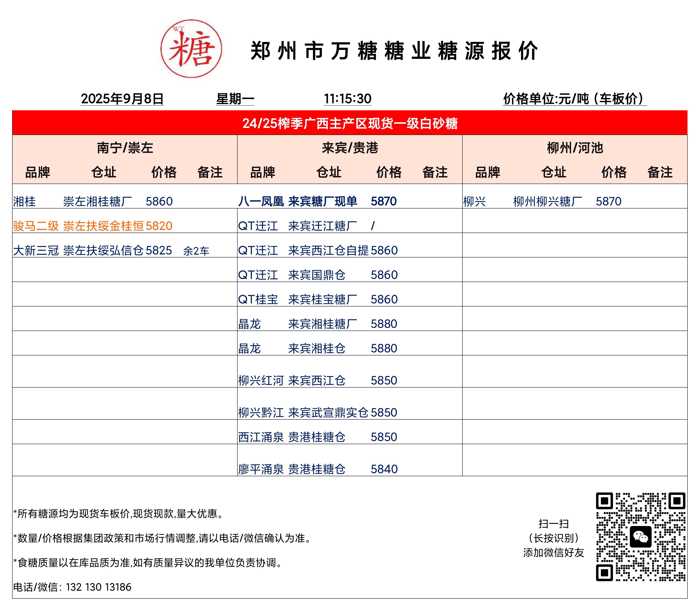Click the 廖平涌泉 price 5840
This screenshot has height=611, width=700.
(x=384, y=469)
